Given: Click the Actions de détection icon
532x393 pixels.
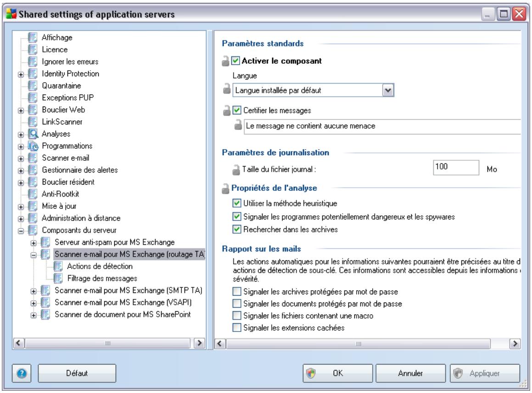Looking at the screenshot, I should pos(58,266).
